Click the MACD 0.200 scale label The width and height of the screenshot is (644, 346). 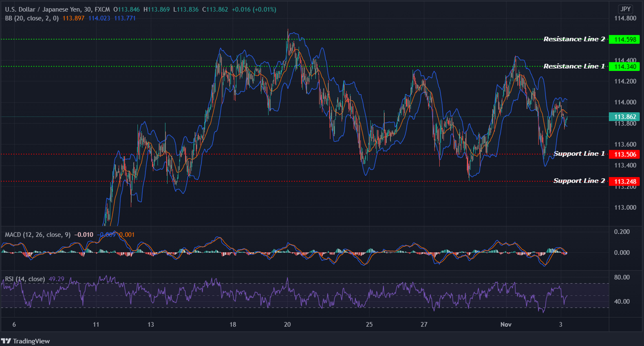pyautogui.click(x=622, y=232)
